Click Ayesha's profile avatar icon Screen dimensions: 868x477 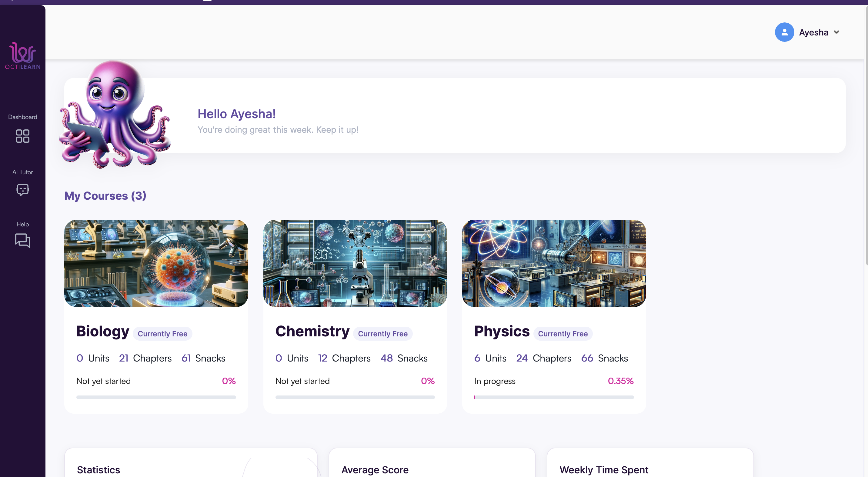coord(784,32)
